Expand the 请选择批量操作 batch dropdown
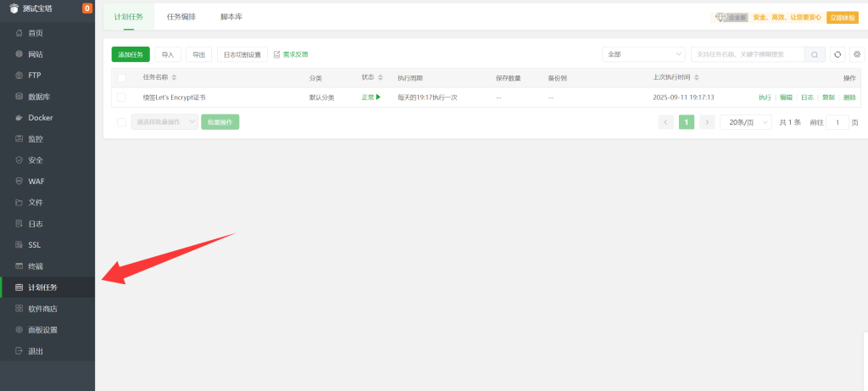Image resolution: width=868 pixels, height=391 pixels. pyautogui.click(x=164, y=122)
